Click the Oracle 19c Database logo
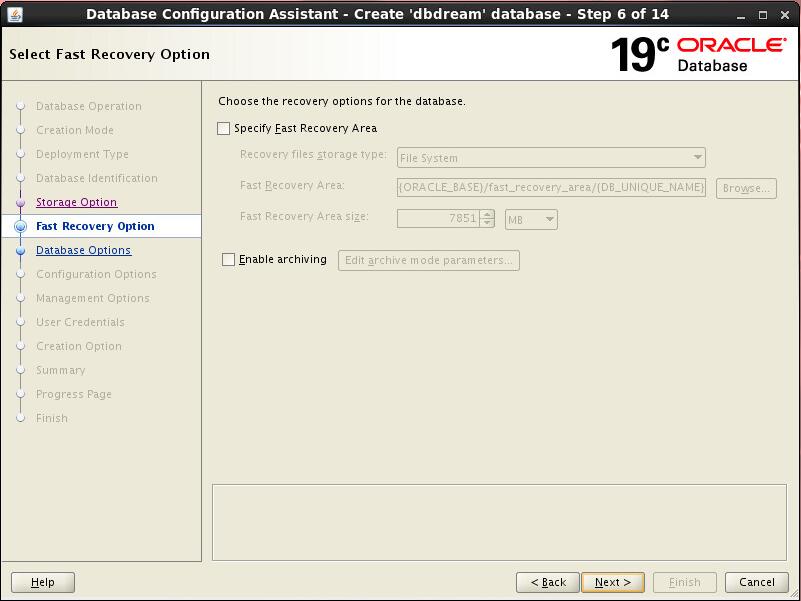Viewport: 801px width, 601px height. (x=698, y=54)
